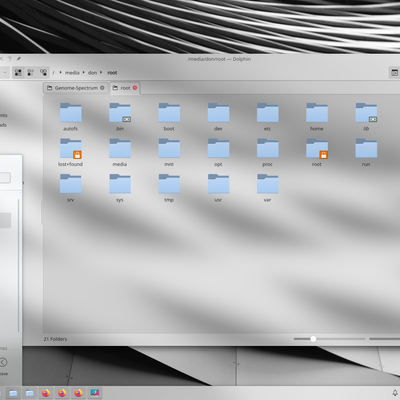This screenshot has width=400, height=400.
Task: Click the 21 Folders status text
Action: coord(55,339)
